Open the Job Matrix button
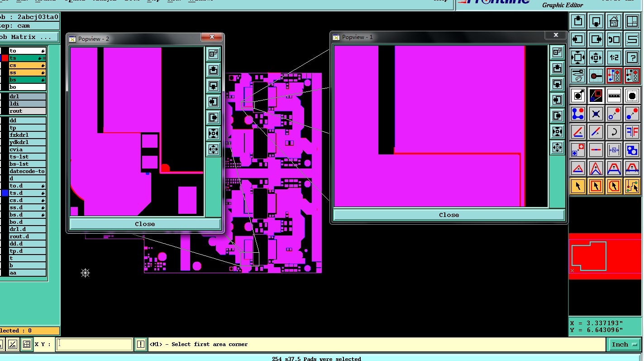The width and height of the screenshot is (644, 361). tap(29, 37)
